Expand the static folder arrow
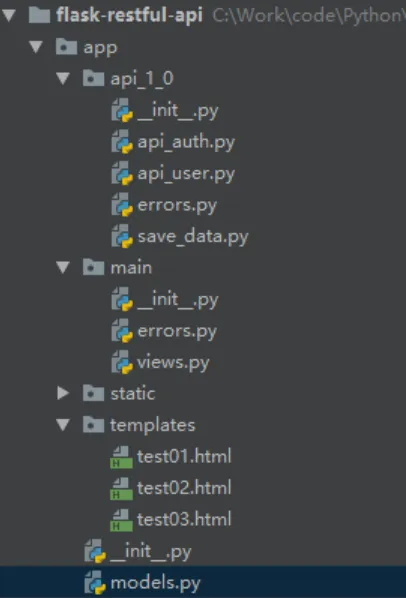Image resolution: width=406 pixels, height=598 pixels. (x=63, y=393)
